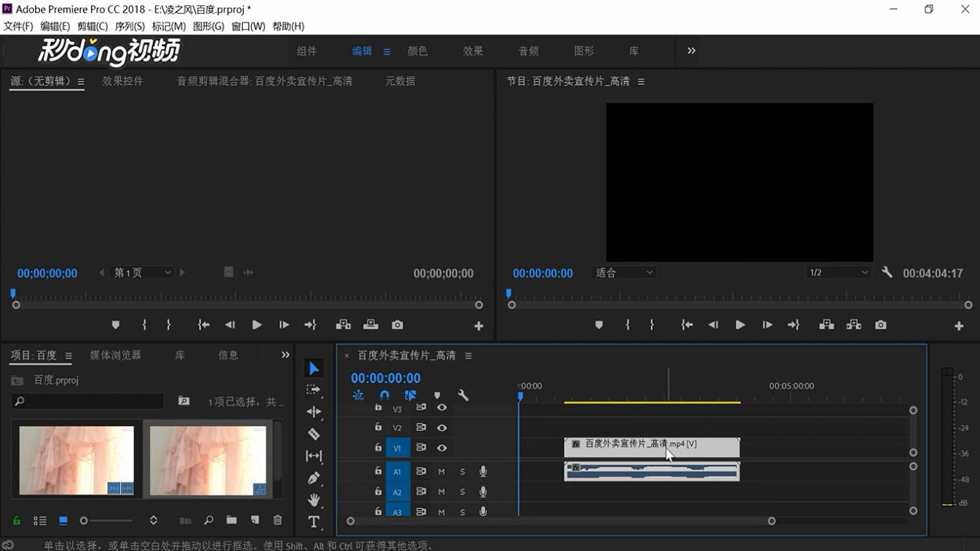Play the program monitor
The width and height of the screenshot is (980, 551).
pos(740,325)
